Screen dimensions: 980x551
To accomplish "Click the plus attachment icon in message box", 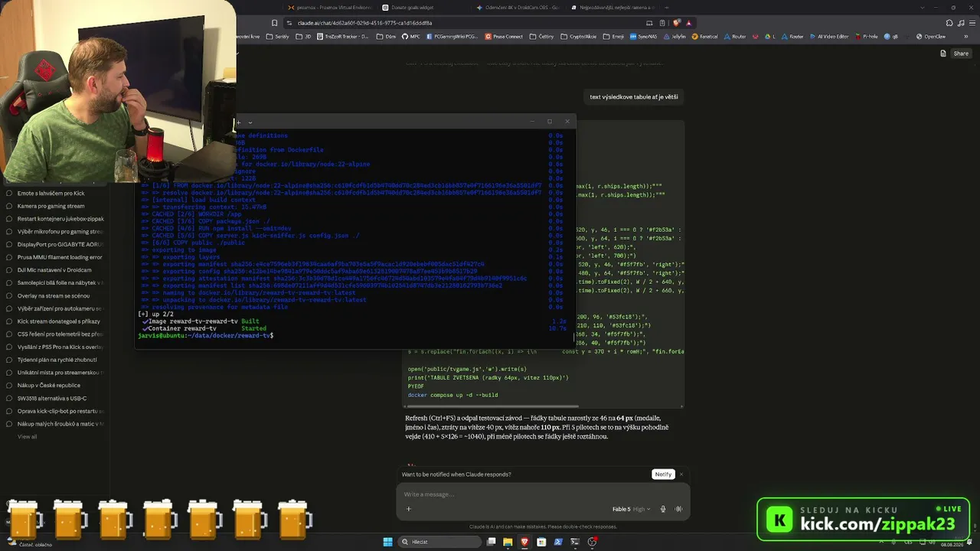I will coord(409,509).
